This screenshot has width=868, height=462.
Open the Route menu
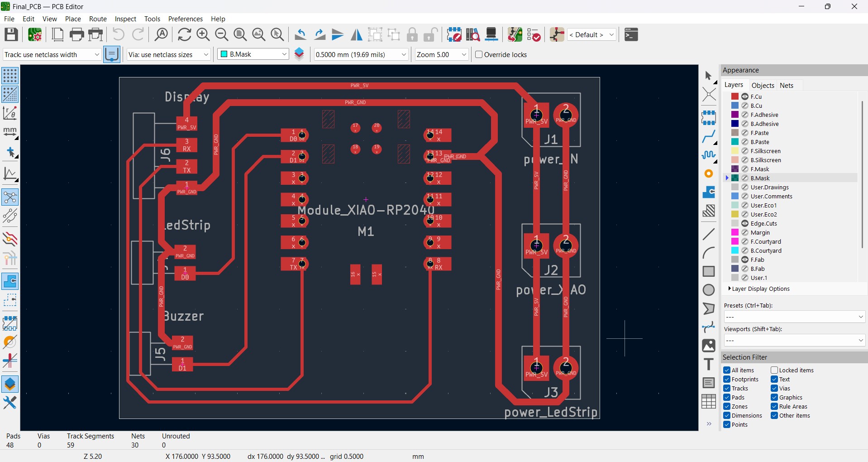pos(98,19)
